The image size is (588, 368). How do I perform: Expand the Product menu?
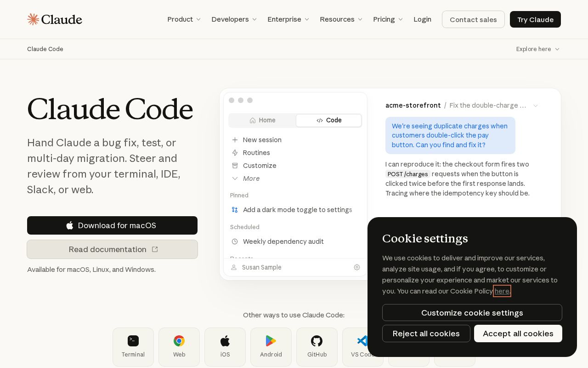184,19
